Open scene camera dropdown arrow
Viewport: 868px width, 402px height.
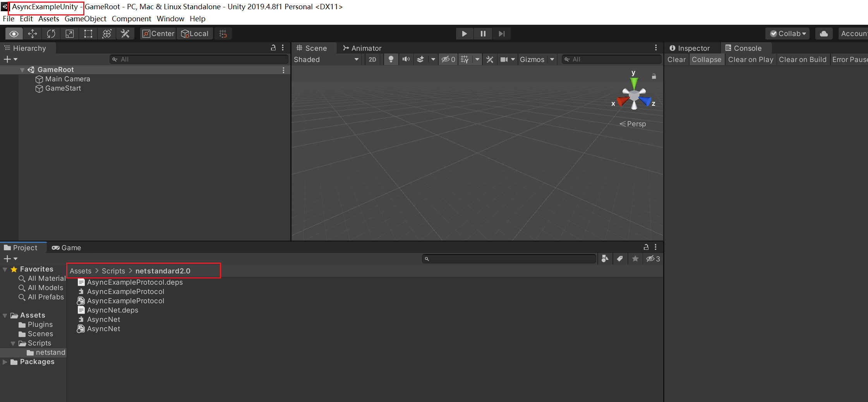(513, 59)
